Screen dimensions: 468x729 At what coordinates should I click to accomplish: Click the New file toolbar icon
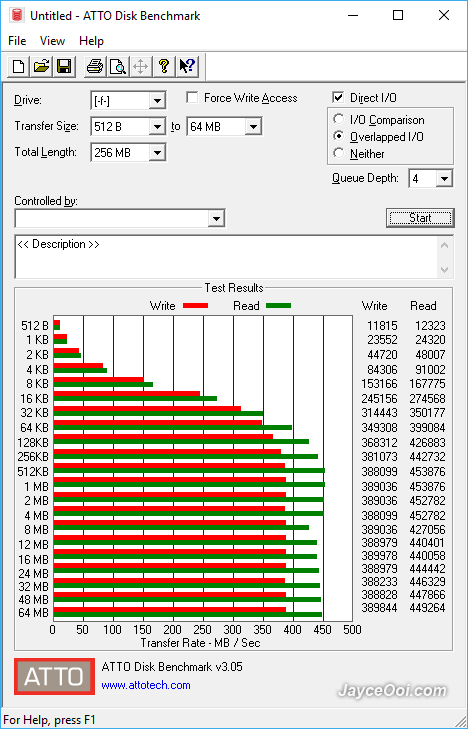point(19,66)
